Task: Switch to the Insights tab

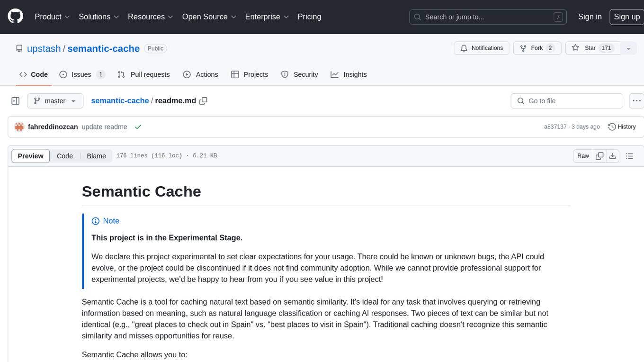Action: (349, 74)
